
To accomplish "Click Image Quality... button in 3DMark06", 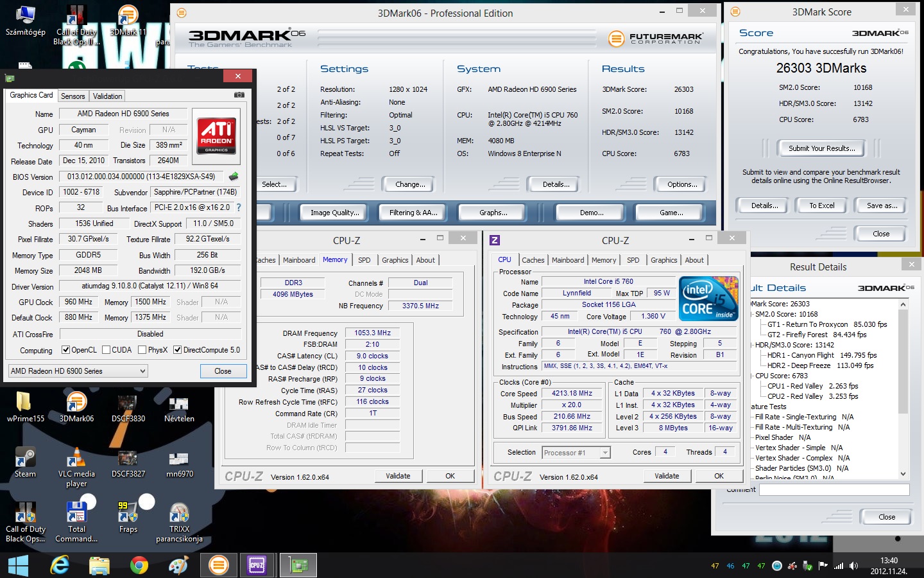I will tap(335, 213).
